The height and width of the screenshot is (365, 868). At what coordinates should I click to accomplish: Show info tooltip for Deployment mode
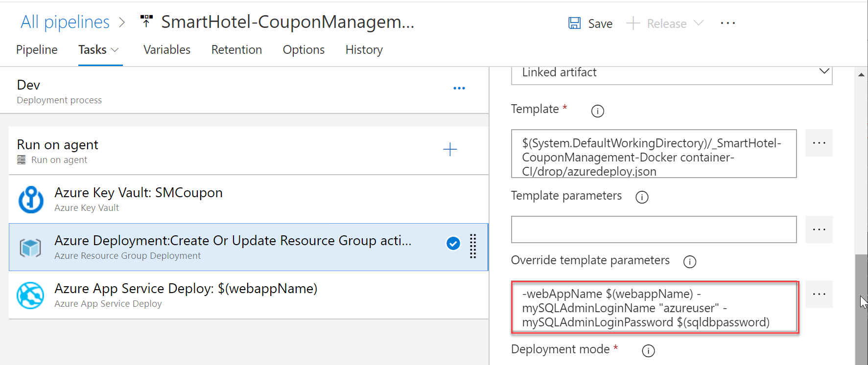[648, 351]
